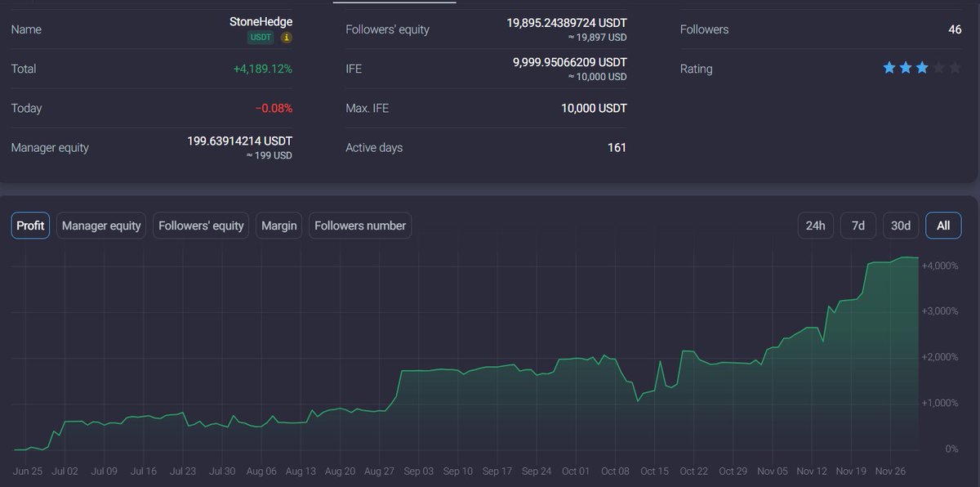Click the USDT currency badge

click(x=261, y=37)
